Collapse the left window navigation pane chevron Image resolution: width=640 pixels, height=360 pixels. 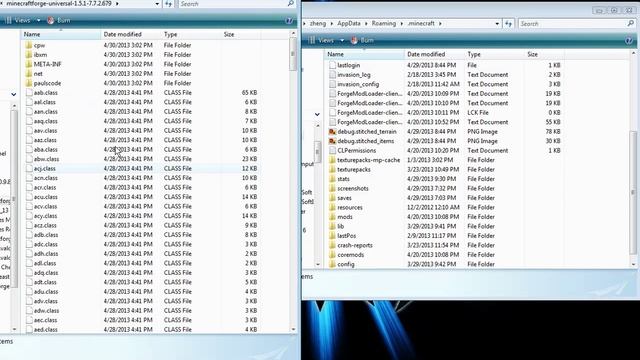click(13, 94)
